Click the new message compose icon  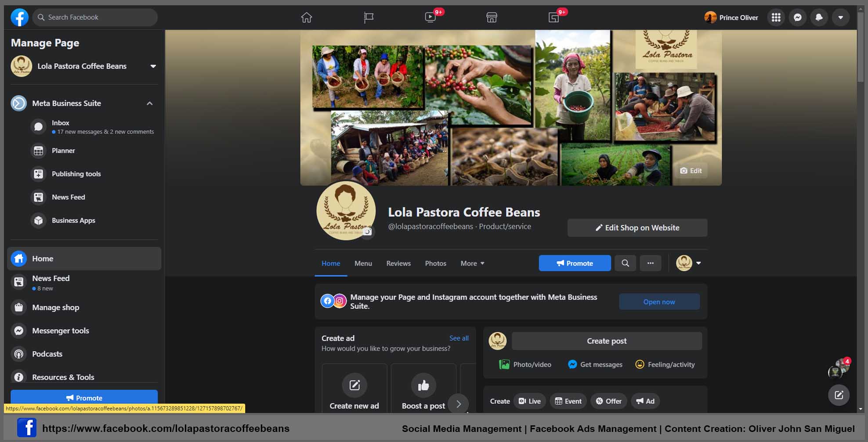[x=839, y=395]
